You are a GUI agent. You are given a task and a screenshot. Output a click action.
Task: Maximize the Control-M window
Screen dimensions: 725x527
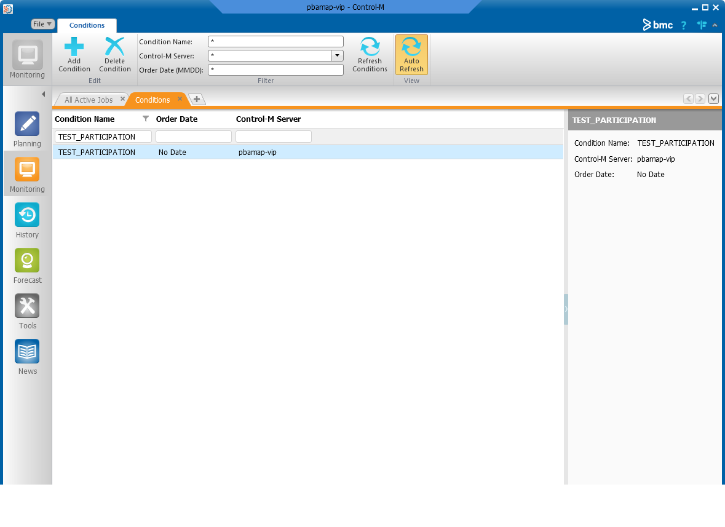coord(705,7)
